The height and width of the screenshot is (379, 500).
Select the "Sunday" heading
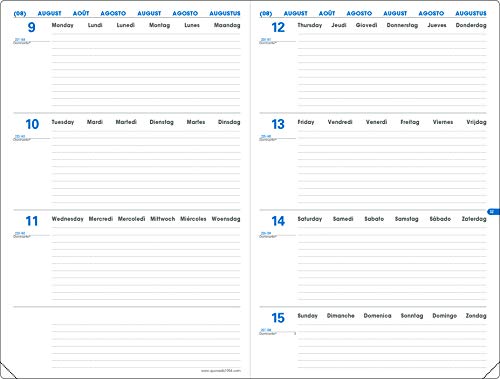click(307, 316)
